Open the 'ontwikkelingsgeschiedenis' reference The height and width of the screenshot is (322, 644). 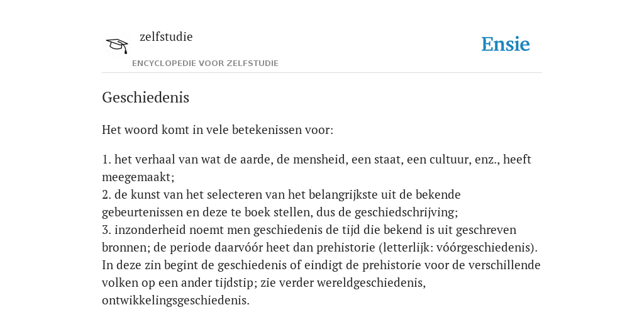coord(175,301)
